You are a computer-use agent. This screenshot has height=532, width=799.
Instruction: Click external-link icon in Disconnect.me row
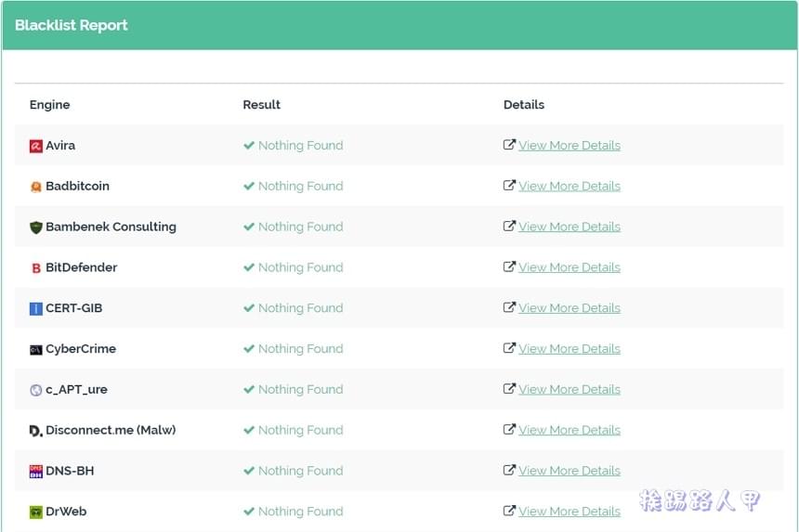pyautogui.click(x=509, y=430)
